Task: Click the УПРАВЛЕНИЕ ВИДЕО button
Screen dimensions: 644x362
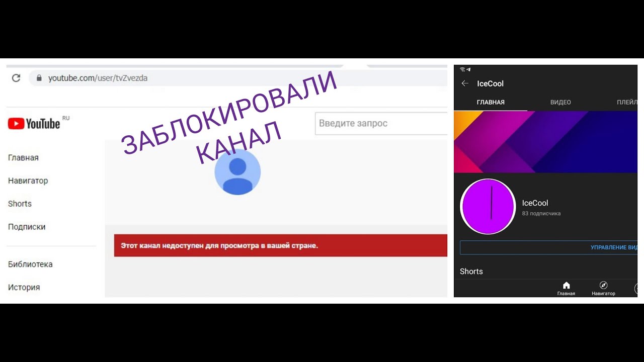Action: 549,247
